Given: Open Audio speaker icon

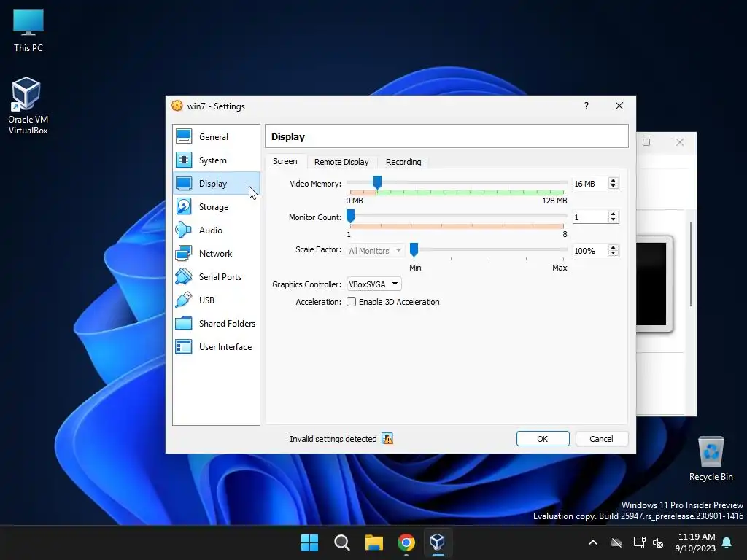Looking at the screenshot, I should pos(183,230).
